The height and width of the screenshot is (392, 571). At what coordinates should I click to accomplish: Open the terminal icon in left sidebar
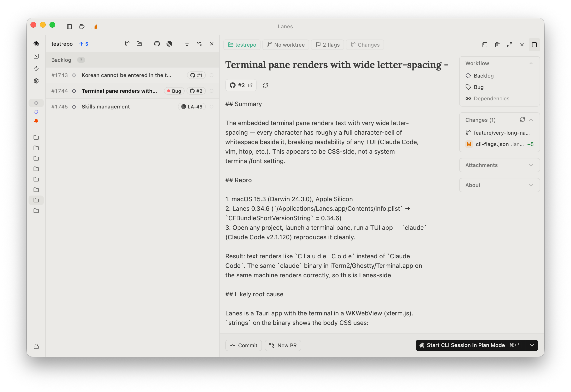point(36,56)
